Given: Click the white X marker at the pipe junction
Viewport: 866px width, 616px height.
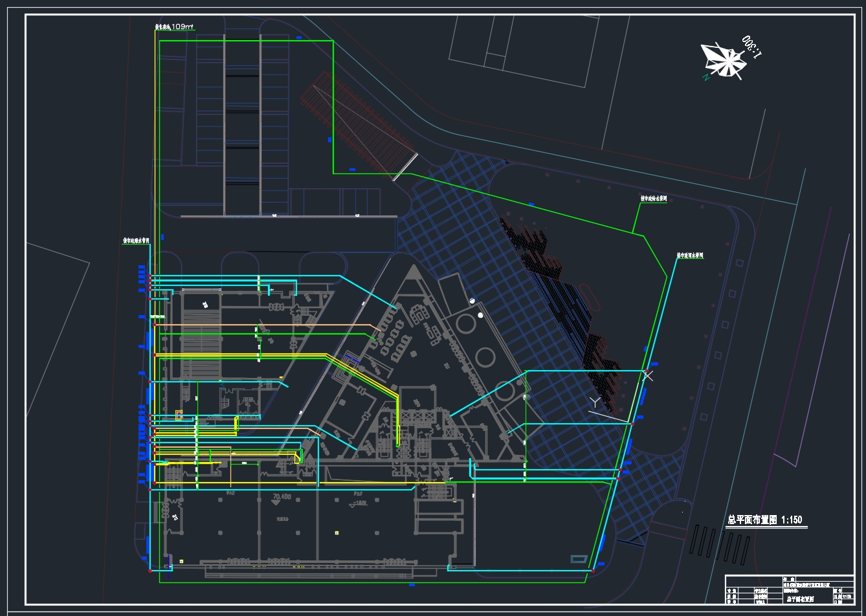Looking at the screenshot, I should (648, 375).
